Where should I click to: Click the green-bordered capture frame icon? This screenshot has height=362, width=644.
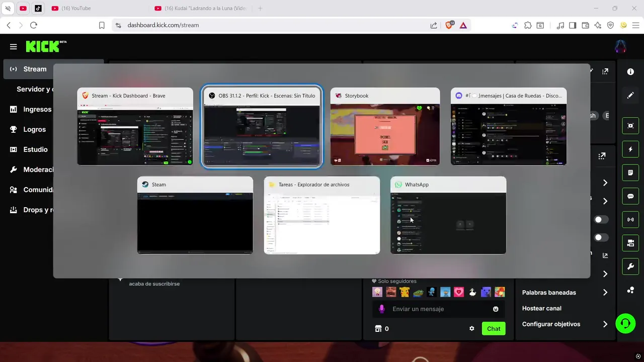(630, 126)
